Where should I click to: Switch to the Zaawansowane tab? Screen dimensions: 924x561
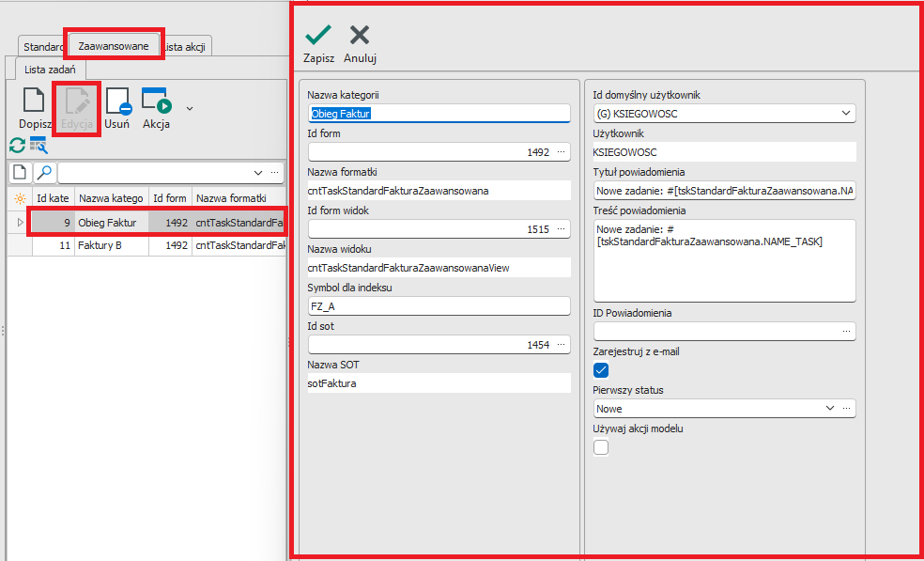coord(114,45)
